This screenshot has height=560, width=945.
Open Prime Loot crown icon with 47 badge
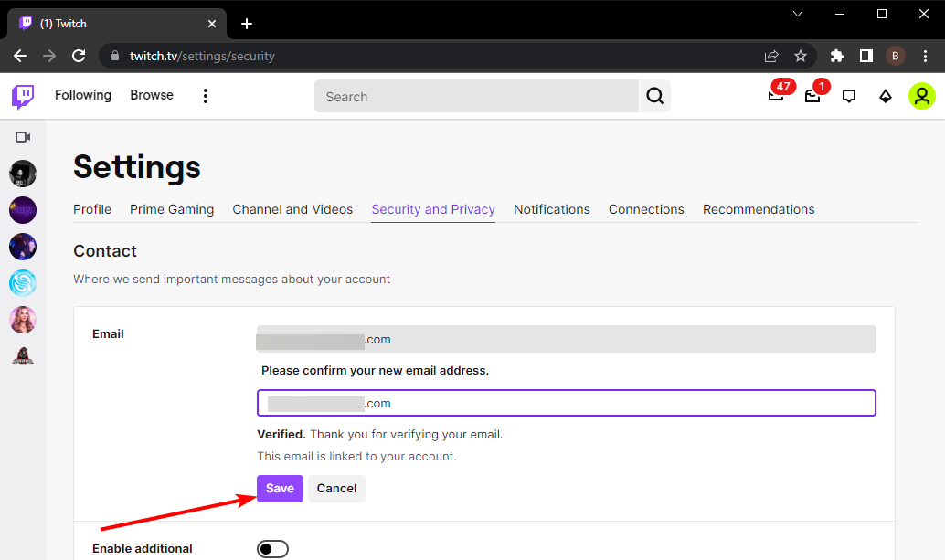(x=776, y=96)
